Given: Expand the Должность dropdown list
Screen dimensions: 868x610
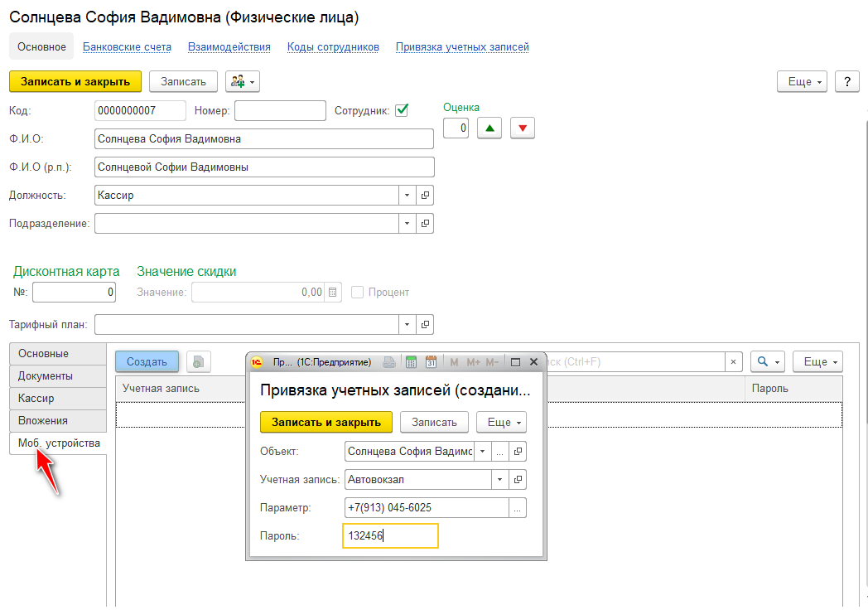Looking at the screenshot, I should [x=407, y=196].
